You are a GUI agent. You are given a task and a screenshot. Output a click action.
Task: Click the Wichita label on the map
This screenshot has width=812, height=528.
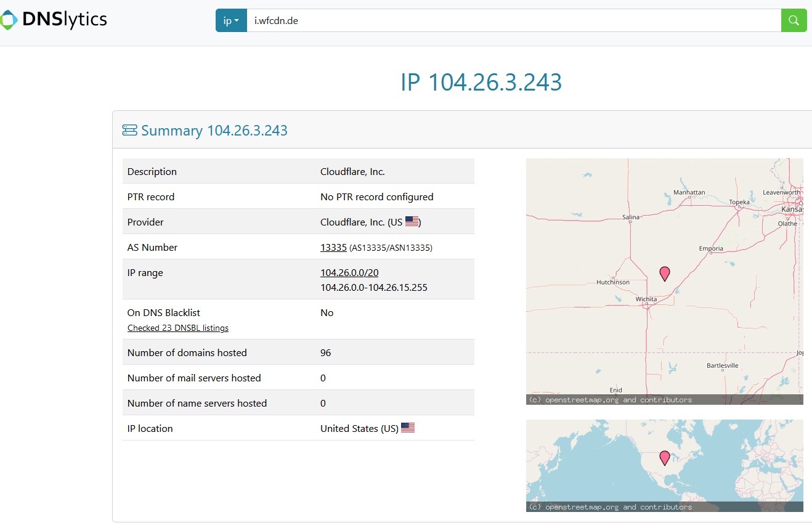(646, 299)
